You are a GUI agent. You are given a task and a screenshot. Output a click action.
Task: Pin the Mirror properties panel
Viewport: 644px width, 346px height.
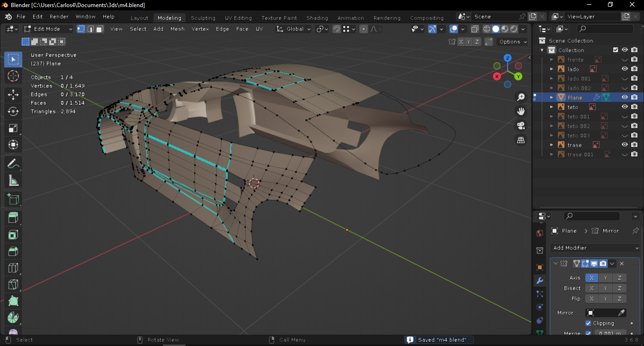[x=635, y=231]
